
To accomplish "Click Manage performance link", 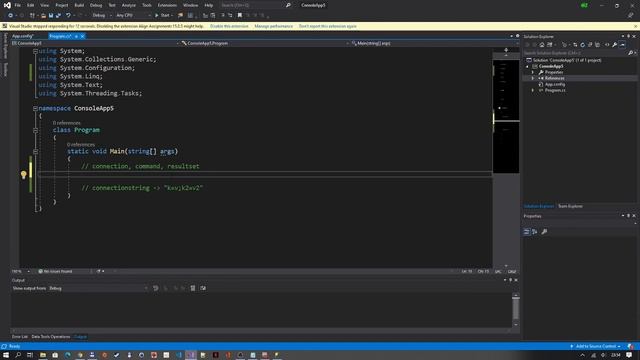I will coord(273,26).
